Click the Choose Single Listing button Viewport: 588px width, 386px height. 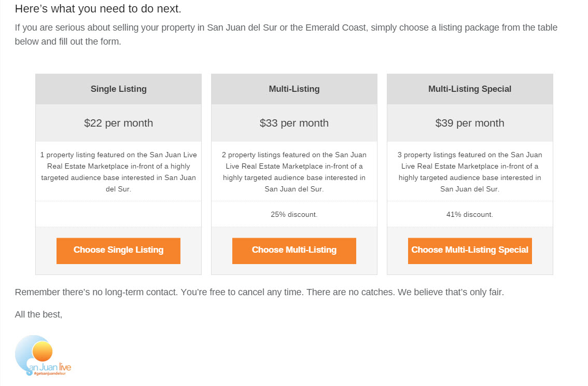click(x=118, y=251)
